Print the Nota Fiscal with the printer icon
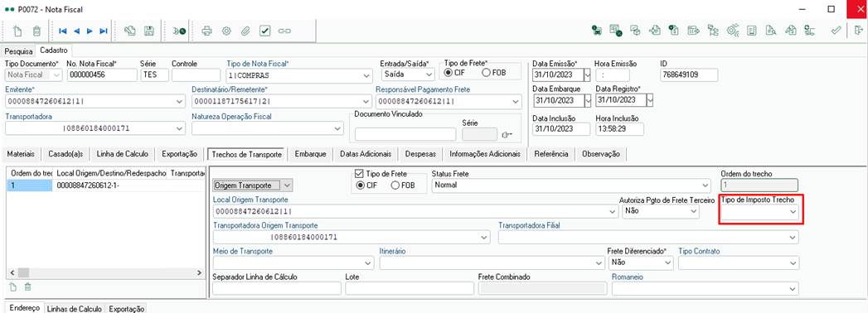868x313 pixels. click(x=207, y=31)
